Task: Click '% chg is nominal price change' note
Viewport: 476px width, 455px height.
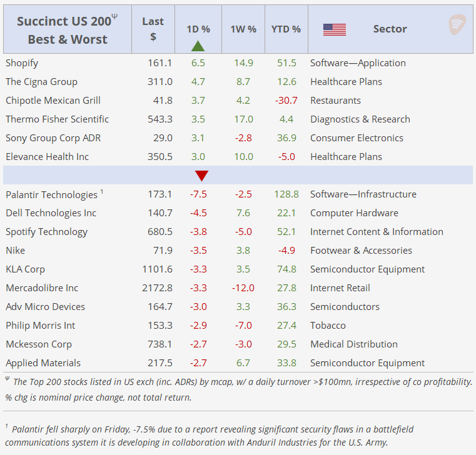Action: [x=98, y=397]
